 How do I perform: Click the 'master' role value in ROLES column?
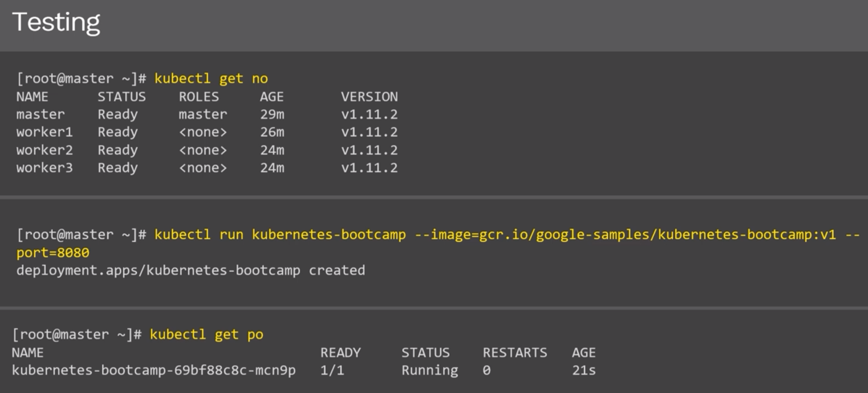pyautogui.click(x=203, y=114)
